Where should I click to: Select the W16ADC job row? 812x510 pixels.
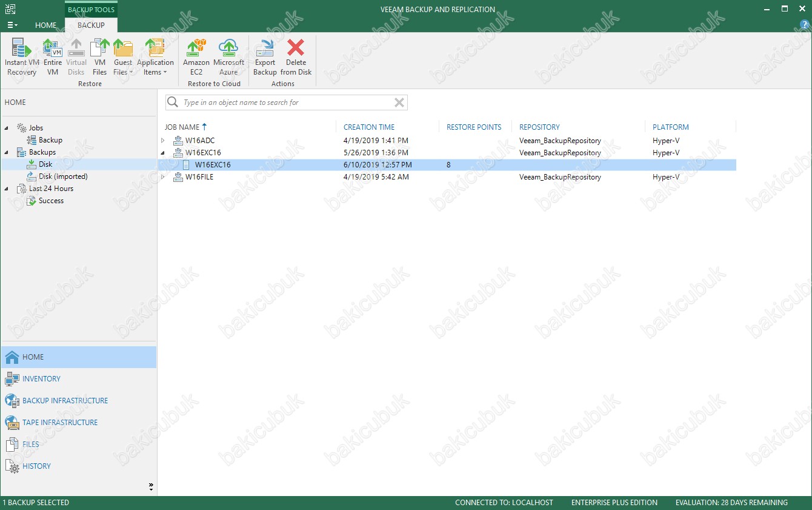[x=447, y=141]
